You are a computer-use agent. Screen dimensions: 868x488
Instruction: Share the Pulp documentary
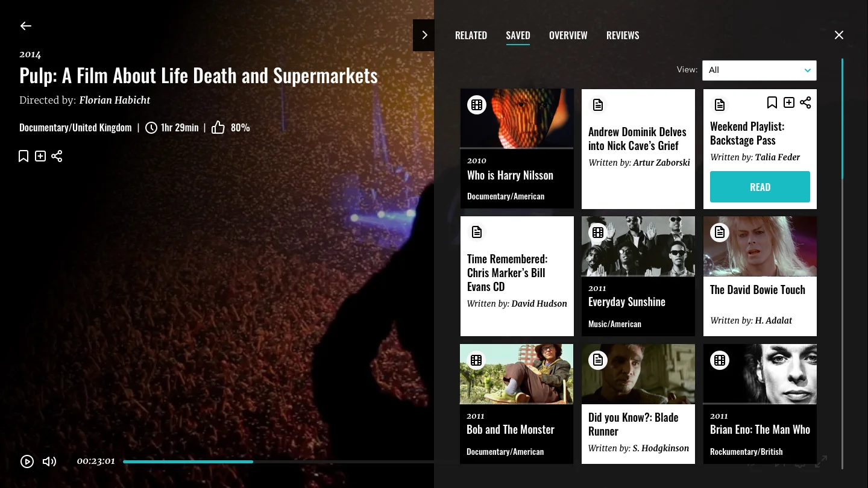tap(57, 155)
